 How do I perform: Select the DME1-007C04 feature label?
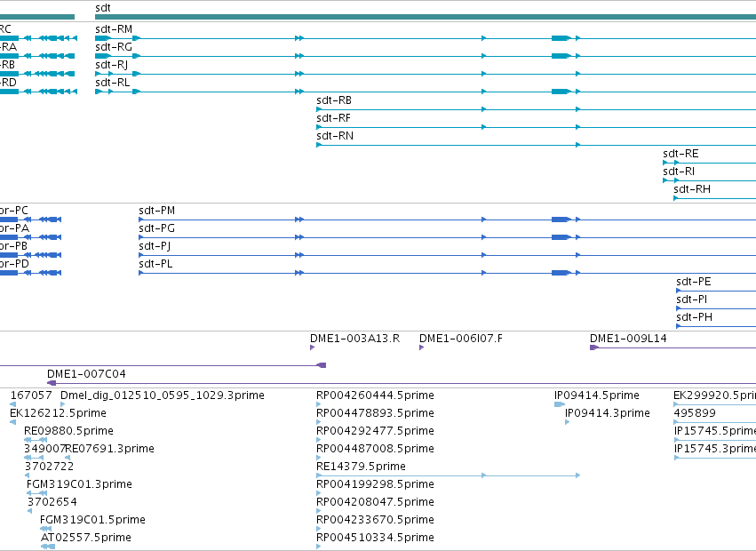[86, 374]
